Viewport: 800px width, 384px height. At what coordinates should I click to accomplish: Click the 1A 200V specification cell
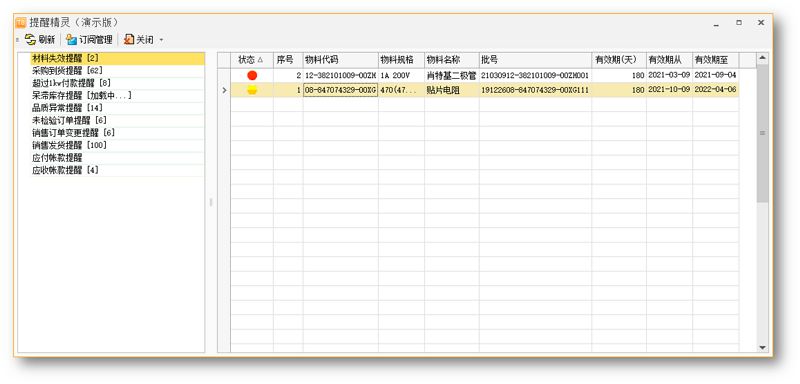click(401, 75)
